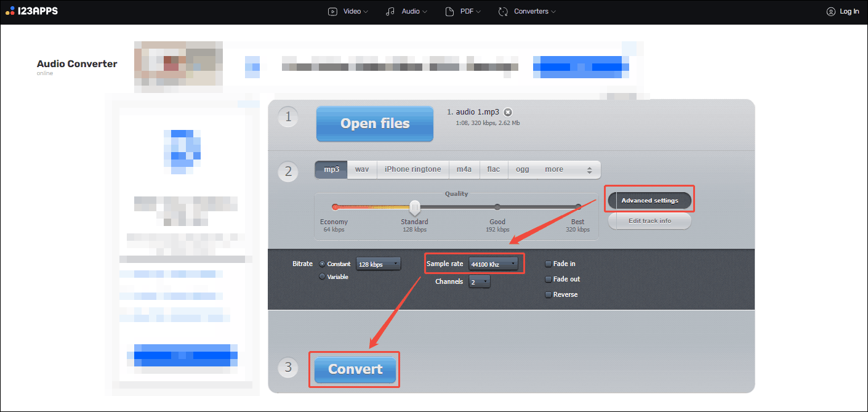The image size is (868, 412).
Task: Open the Sample rate 44100 Khz dropdown
Action: (493, 264)
